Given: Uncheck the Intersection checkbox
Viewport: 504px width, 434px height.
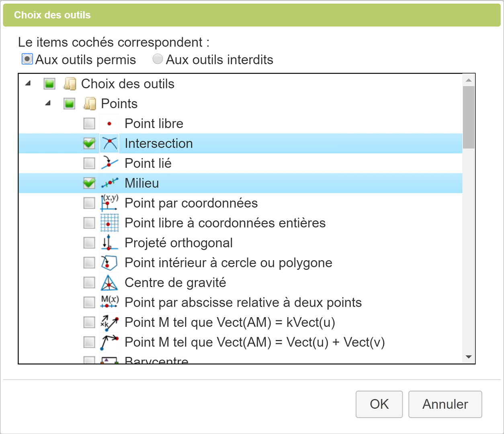Looking at the screenshot, I should (x=89, y=143).
